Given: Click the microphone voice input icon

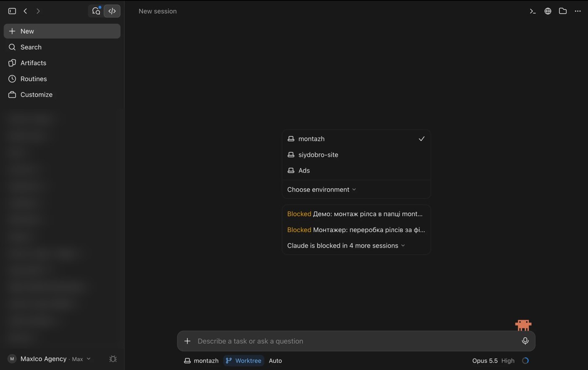Looking at the screenshot, I should point(525,341).
